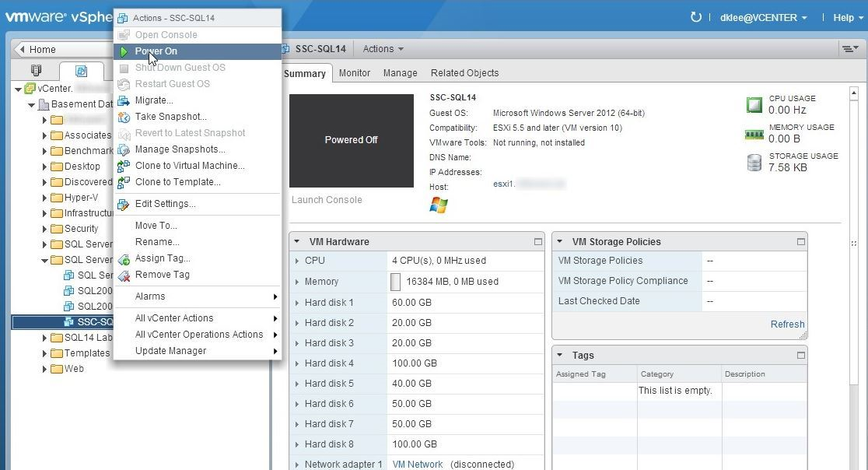This screenshot has width=868, height=470.
Task: Choose Power On from the context menu
Action: click(198, 51)
